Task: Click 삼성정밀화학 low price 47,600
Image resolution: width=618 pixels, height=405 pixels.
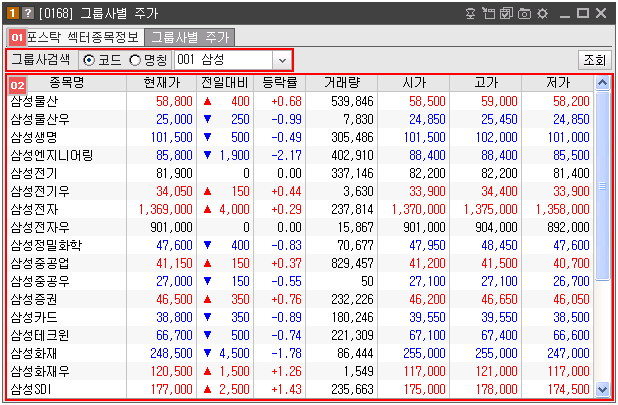Action: (571, 245)
